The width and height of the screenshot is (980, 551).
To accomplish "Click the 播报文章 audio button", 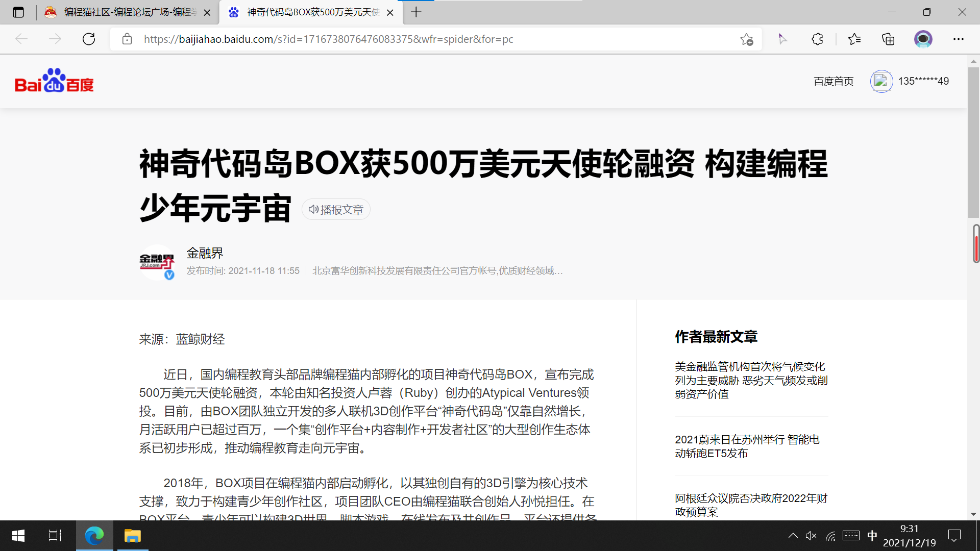I will pyautogui.click(x=336, y=210).
